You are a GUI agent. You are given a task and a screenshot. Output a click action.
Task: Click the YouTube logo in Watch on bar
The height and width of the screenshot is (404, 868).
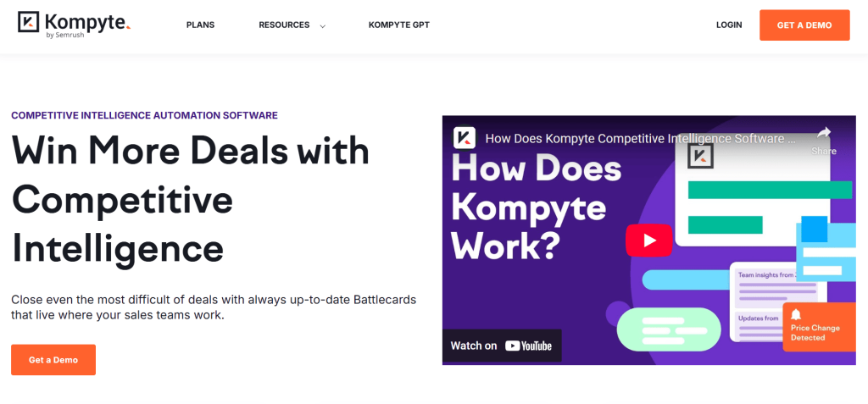(x=529, y=346)
